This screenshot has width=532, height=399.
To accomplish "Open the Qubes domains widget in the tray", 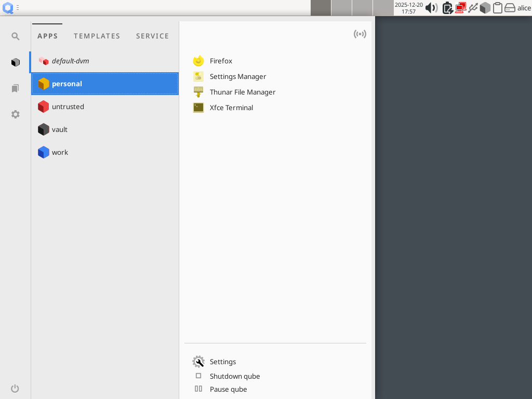I will (x=485, y=8).
